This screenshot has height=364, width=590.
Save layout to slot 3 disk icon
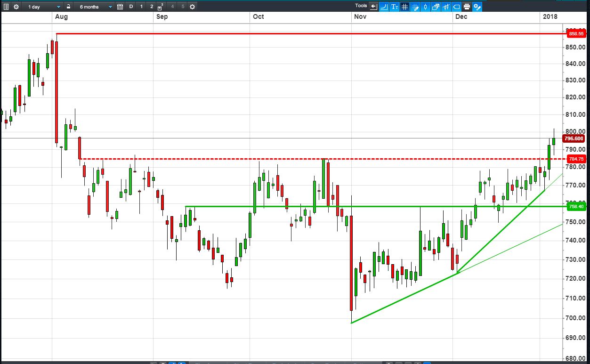161,7
